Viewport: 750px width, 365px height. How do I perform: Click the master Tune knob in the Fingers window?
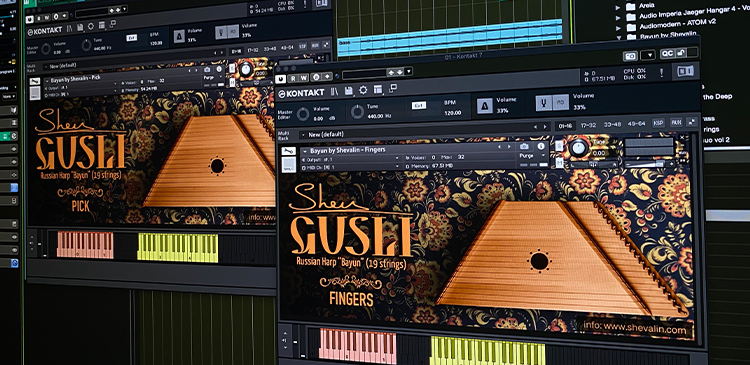[x=357, y=111]
